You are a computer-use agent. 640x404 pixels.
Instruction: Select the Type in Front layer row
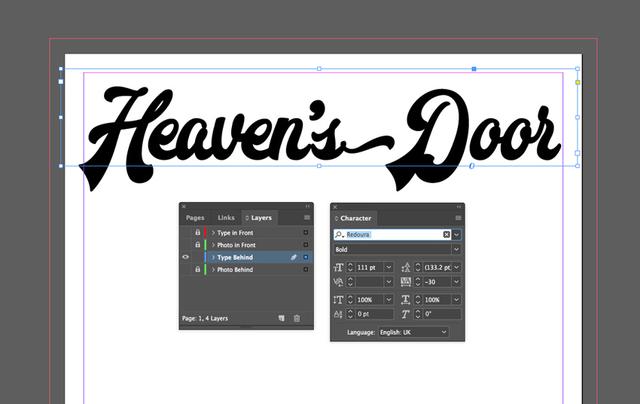point(246,233)
